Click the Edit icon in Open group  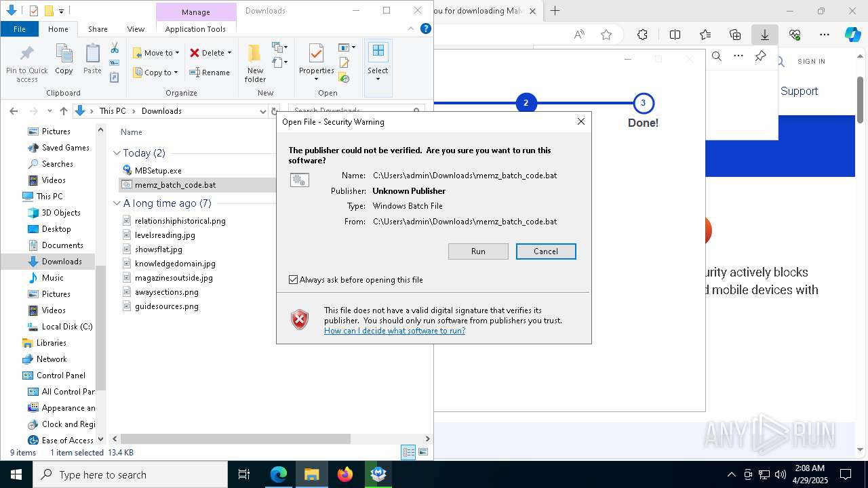(x=344, y=63)
